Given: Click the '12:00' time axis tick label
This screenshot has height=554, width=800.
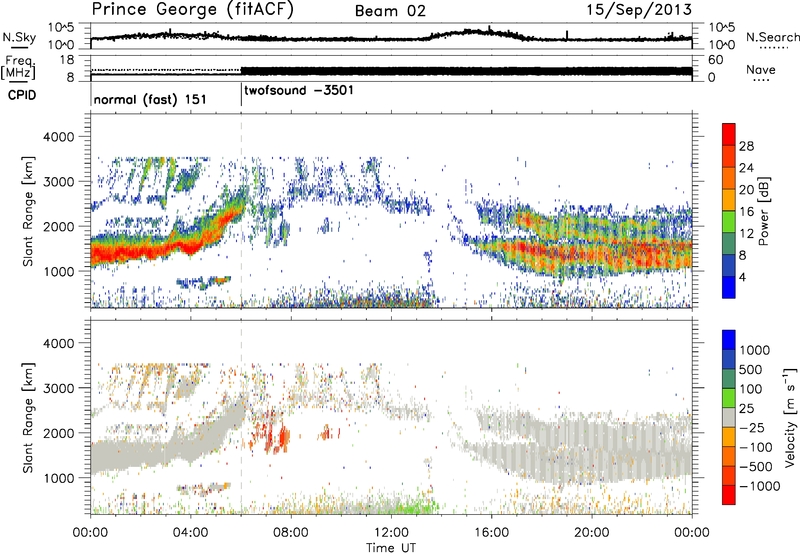Looking at the screenshot, I should (x=391, y=533).
